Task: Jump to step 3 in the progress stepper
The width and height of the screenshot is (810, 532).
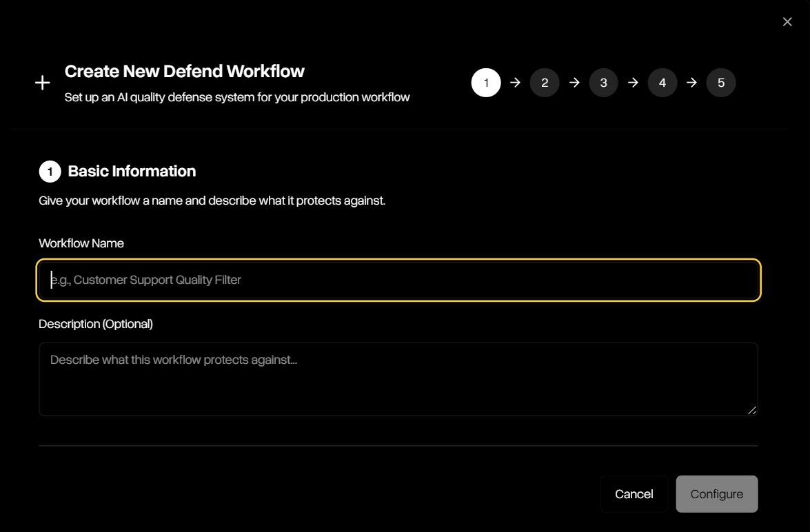Action: (604, 82)
